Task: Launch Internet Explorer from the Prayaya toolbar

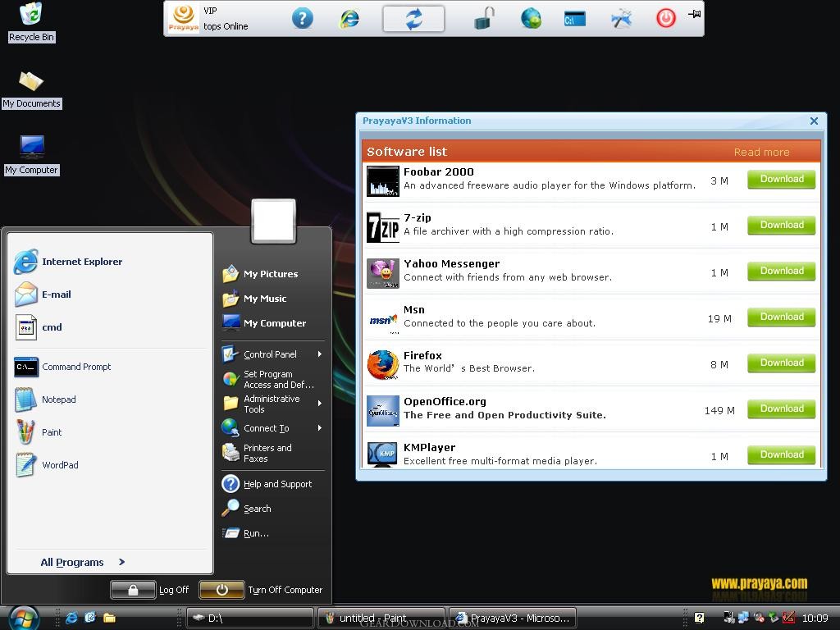Action: click(349, 19)
